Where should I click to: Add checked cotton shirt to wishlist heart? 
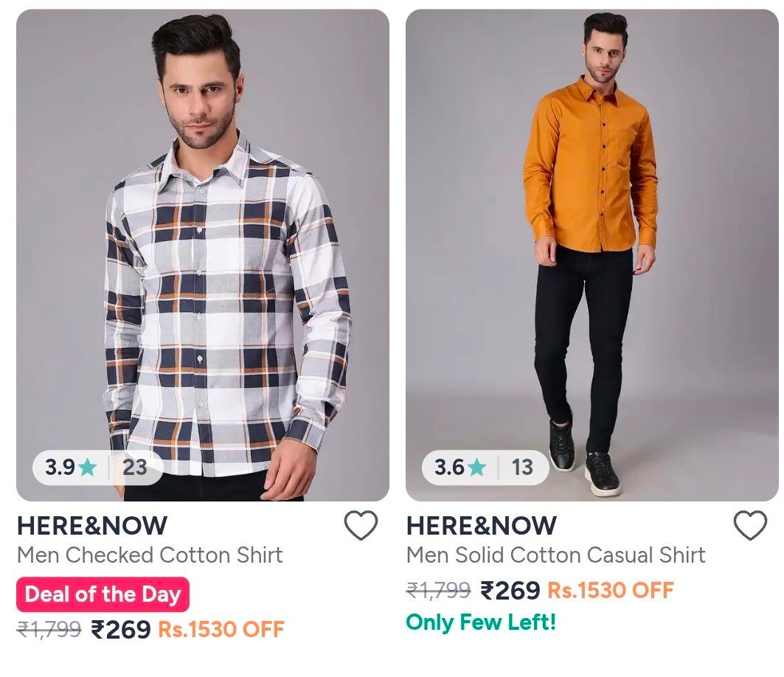click(361, 526)
